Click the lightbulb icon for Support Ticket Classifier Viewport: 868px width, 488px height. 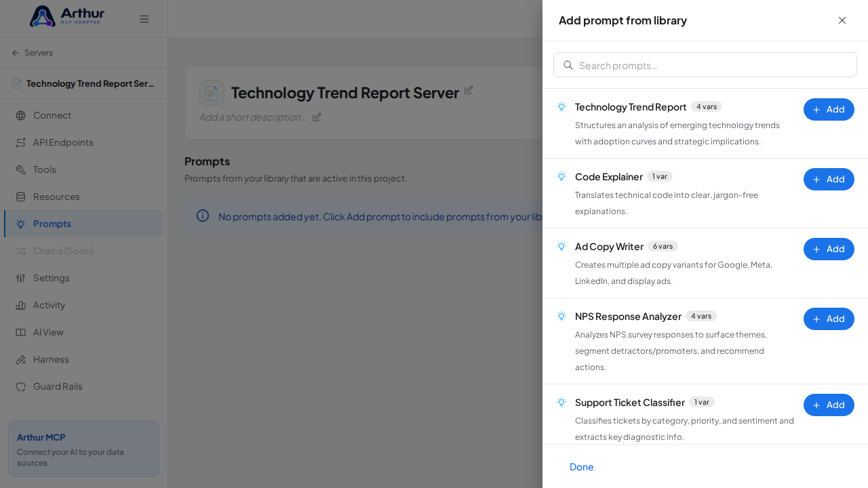coord(561,403)
